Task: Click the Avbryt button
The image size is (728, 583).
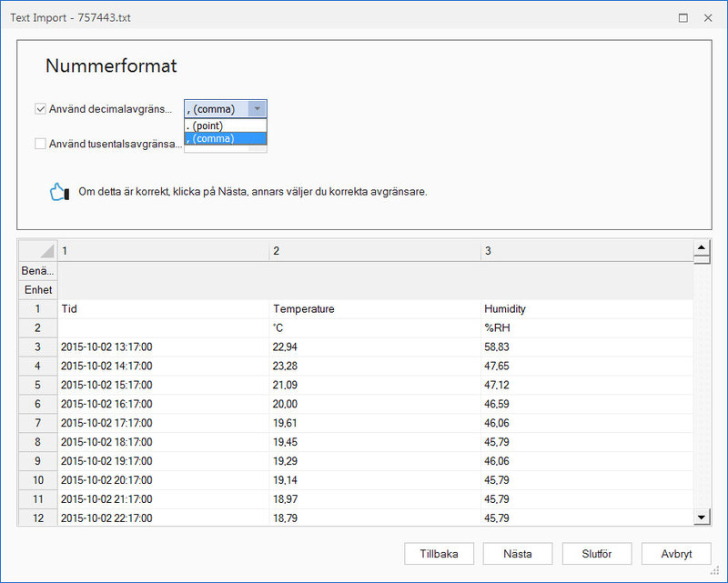Action: point(676,554)
